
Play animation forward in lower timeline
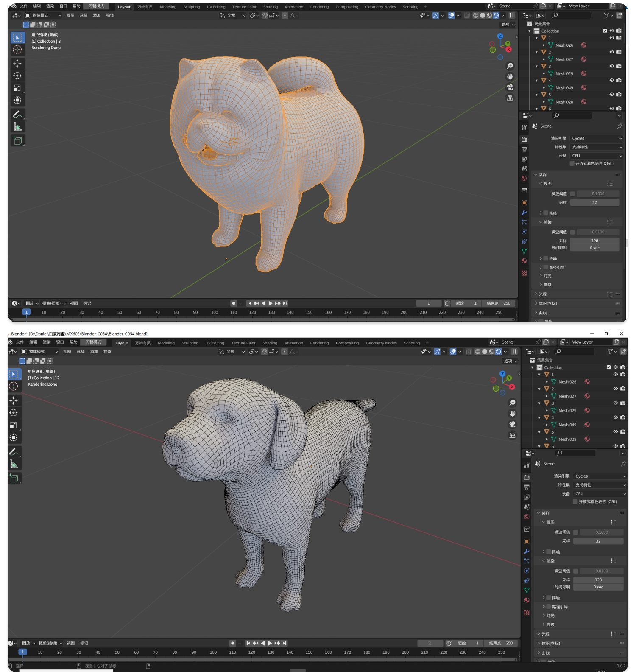[270, 643]
